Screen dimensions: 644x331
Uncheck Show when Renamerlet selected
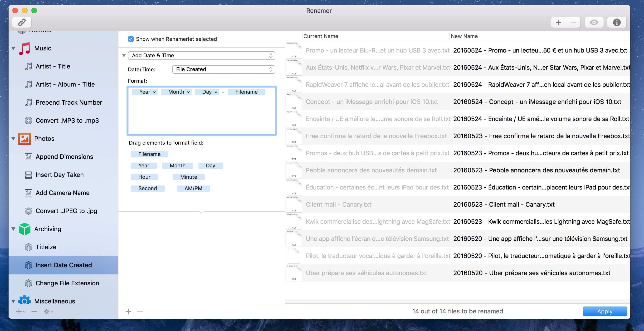click(x=131, y=39)
